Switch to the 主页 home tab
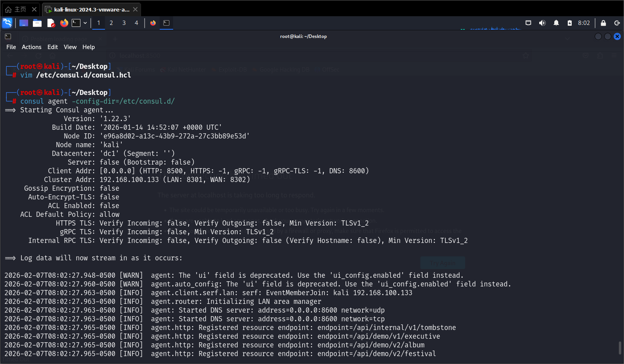 tap(16, 9)
